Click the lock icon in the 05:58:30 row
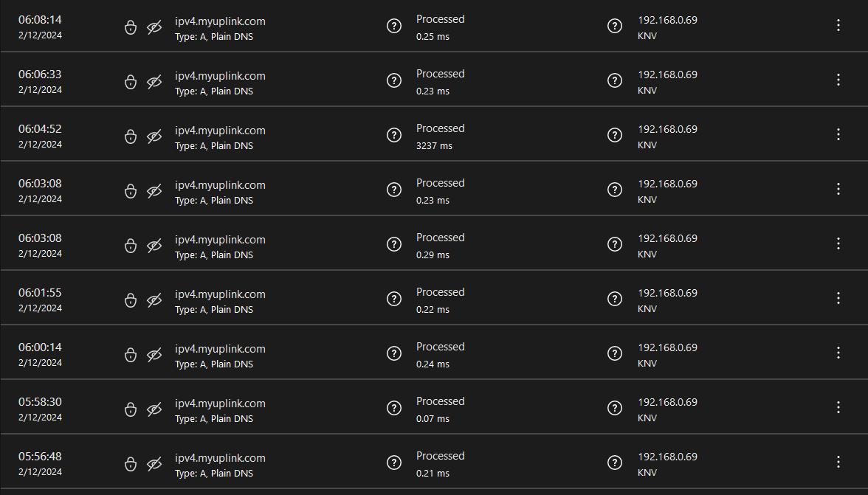The height and width of the screenshot is (495, 868). 130,409
